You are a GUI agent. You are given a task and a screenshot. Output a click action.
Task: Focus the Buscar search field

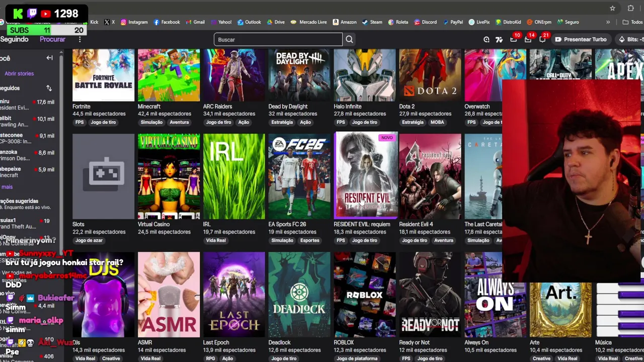click(x=278, y=39)
